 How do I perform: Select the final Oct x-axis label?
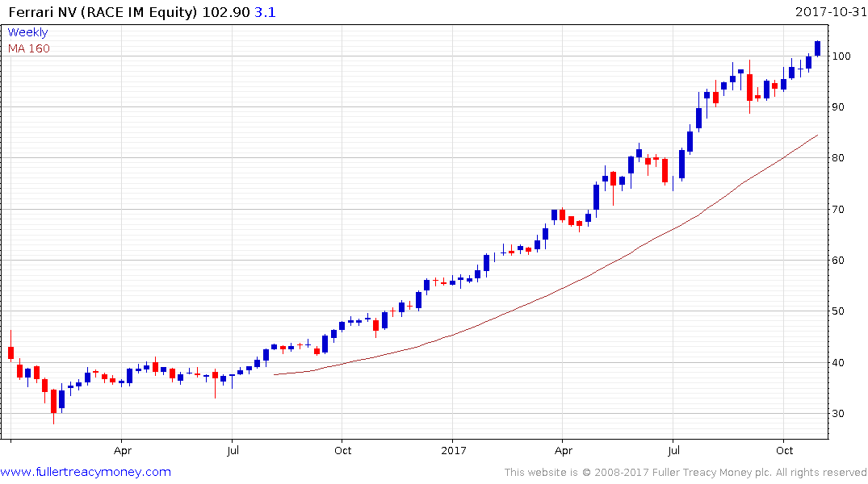784,451
